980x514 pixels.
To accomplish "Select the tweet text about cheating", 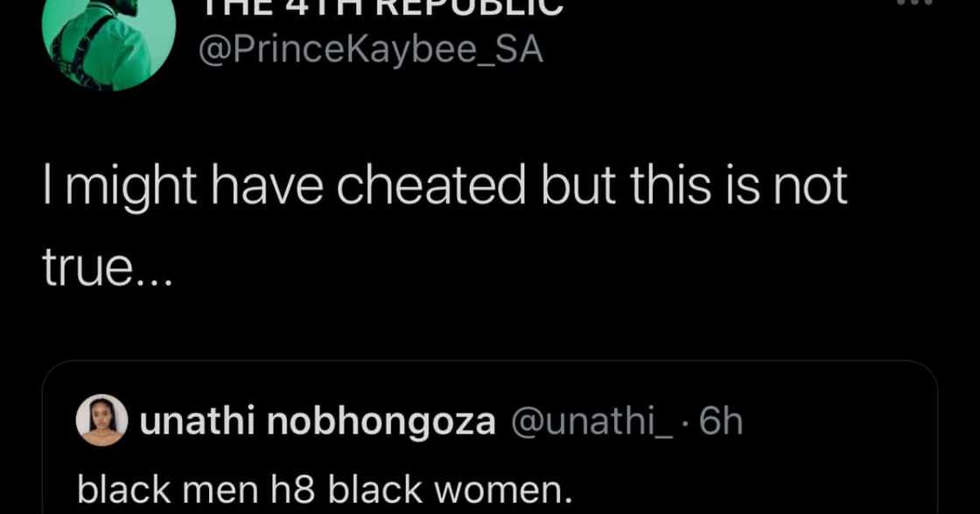I will [x=437, y=219].
